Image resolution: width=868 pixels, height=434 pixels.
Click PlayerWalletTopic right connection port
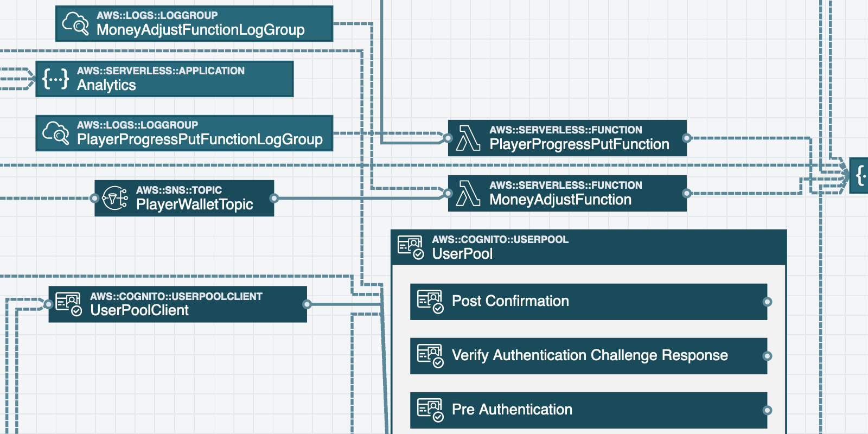point(274,199)
